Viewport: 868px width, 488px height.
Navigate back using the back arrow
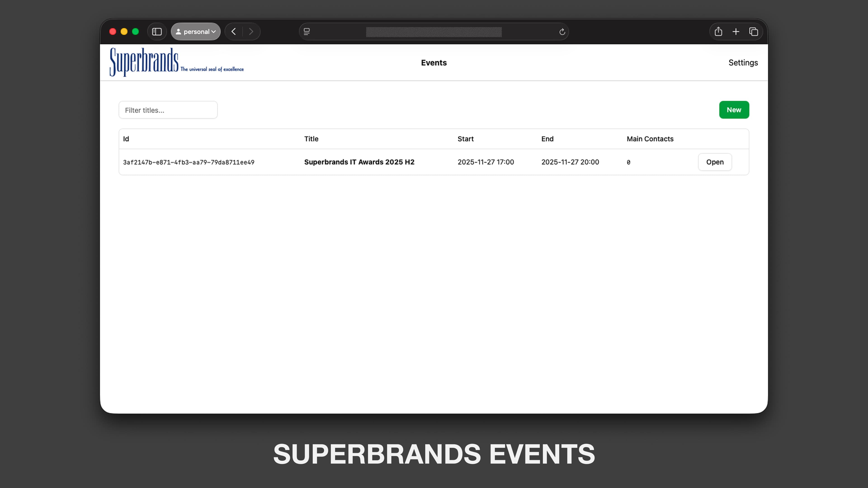click(x=233, y=31)
